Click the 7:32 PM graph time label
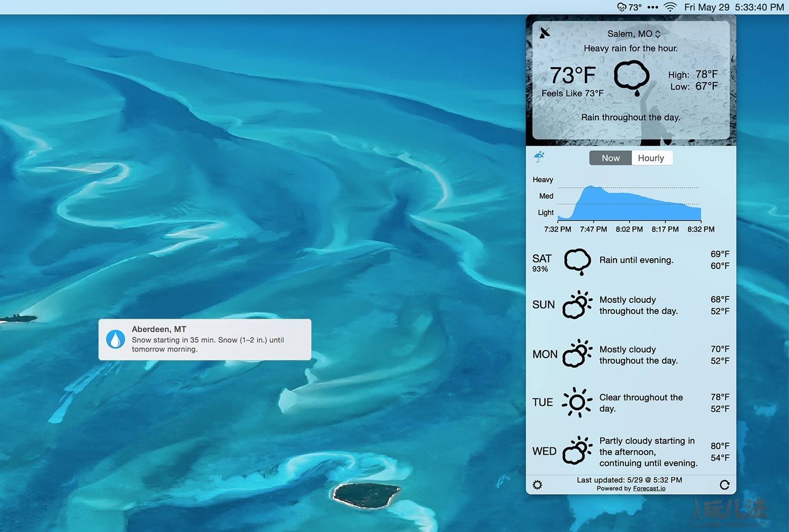789x532 pixels. click(558, 229)
